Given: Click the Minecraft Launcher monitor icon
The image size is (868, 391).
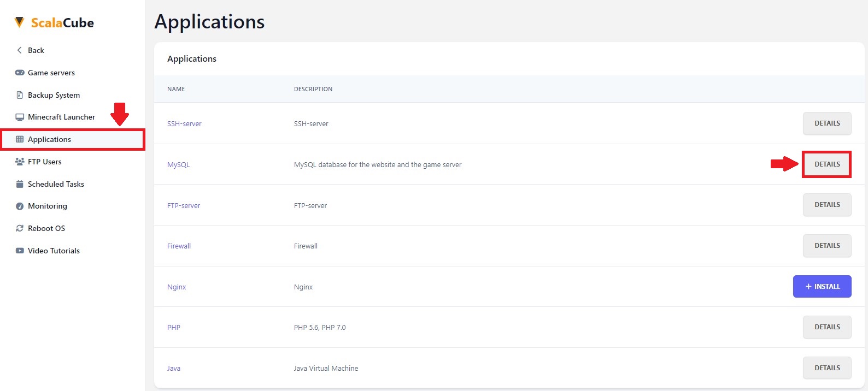Looking at the screenshot, I should click(x=20, y=117).
